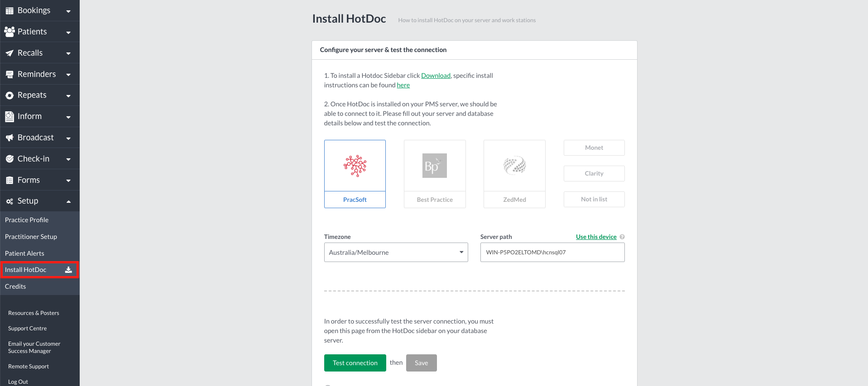
Task: Select the Not in list option
Action: [594, 199]
